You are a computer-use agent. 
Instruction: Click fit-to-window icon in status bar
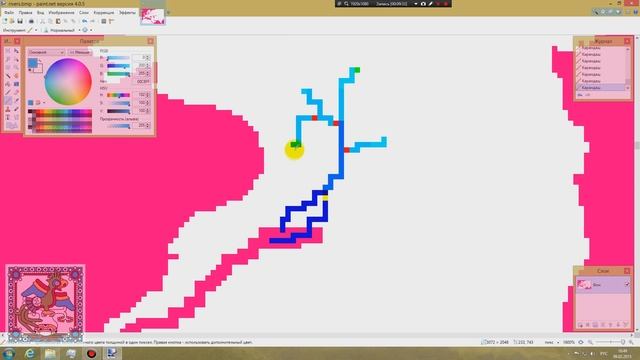[580, 342]
